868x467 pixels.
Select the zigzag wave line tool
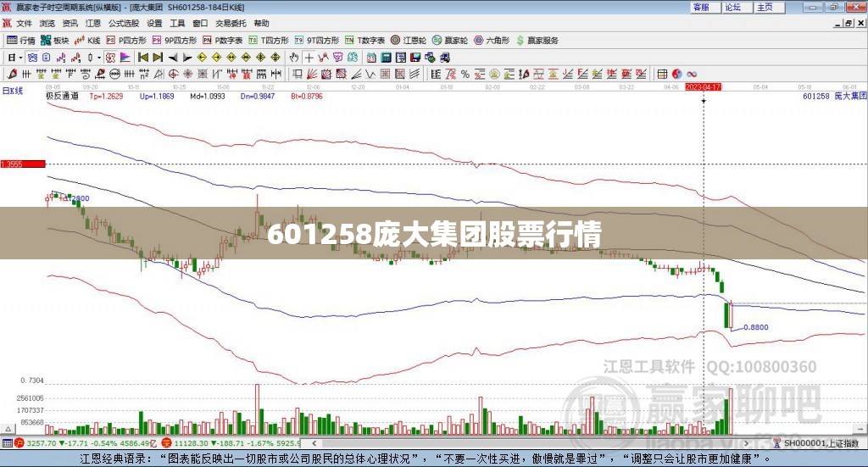(x=370, y=74)
